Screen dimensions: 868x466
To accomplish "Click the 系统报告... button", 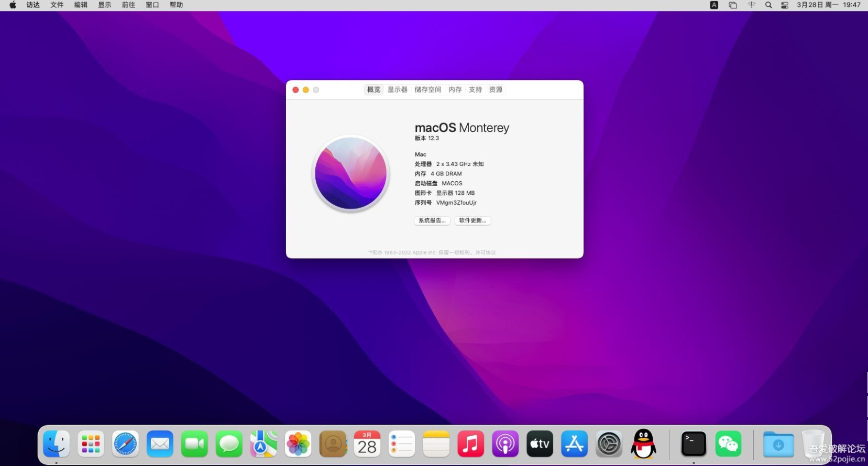I will click(432, 220).
